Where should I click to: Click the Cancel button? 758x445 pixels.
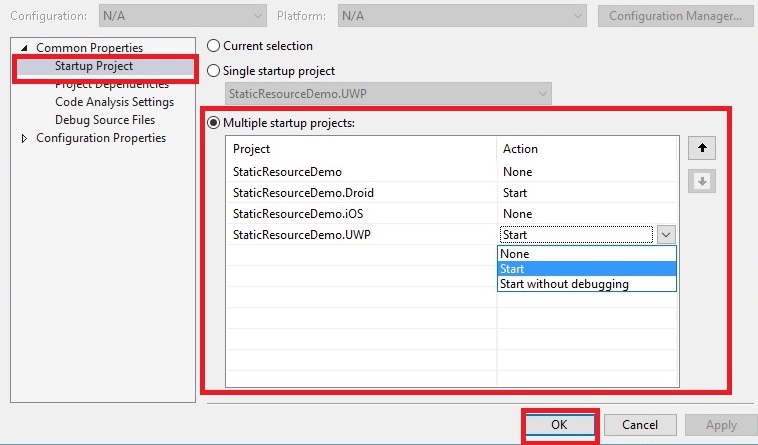coord(638,425)
